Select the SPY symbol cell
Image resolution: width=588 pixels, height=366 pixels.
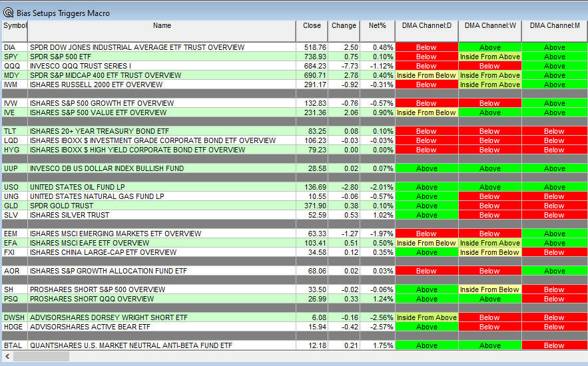pyautogui.click(x=15, y=57)
